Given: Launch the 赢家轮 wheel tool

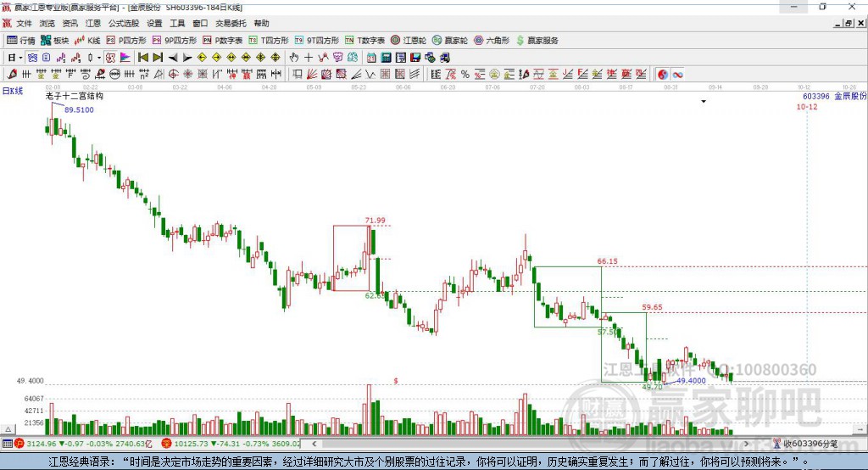Looking at the screenshot, I should [450, 41].
